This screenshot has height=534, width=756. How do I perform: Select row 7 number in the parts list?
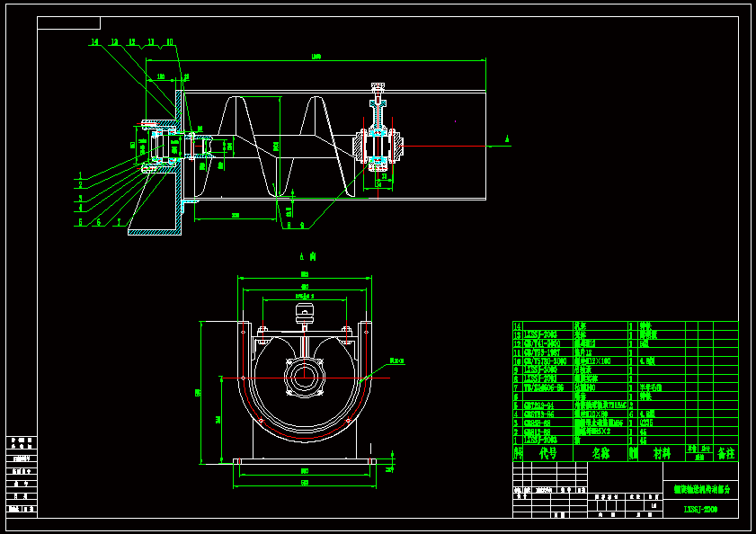coord(516,387)
